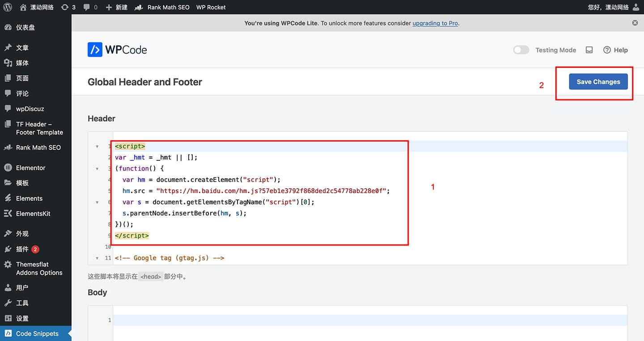
Task: Click the wpDiscuz sidebar icon
Action: [x=8, y=109]
